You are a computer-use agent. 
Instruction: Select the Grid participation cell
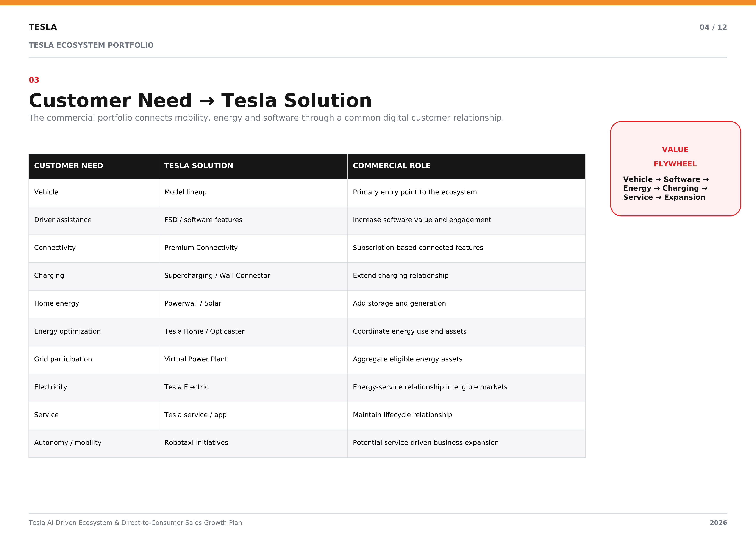[94, 360]
